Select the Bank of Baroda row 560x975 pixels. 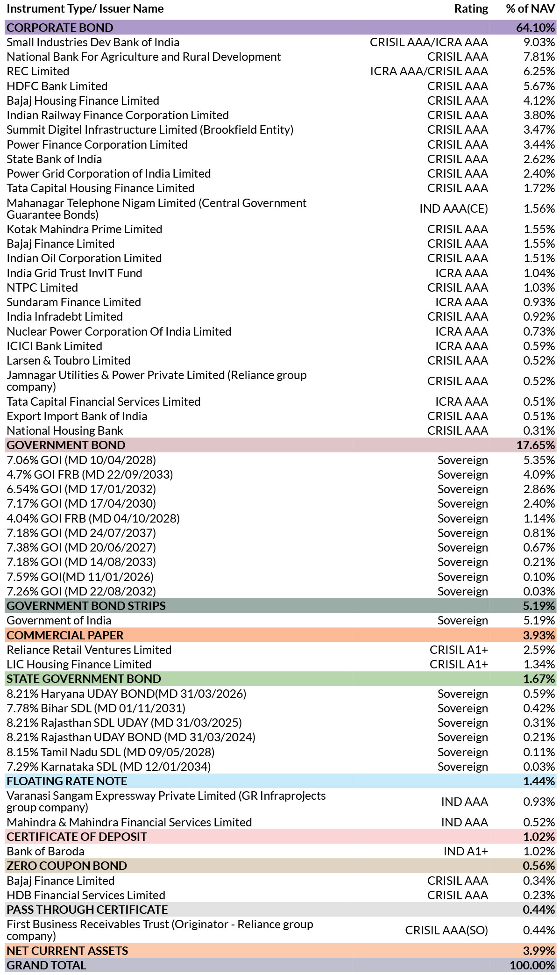click(280, 851)
